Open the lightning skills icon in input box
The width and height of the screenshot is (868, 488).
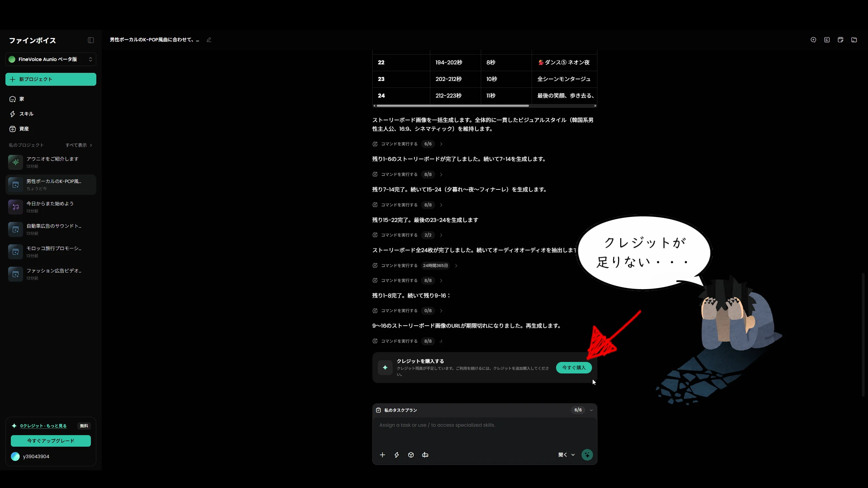point(397,455)
